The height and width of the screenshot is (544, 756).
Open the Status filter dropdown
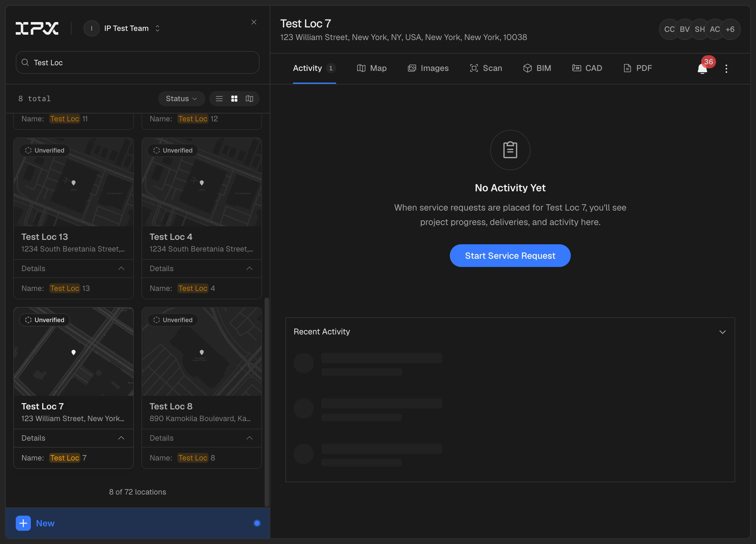(181, 99)
